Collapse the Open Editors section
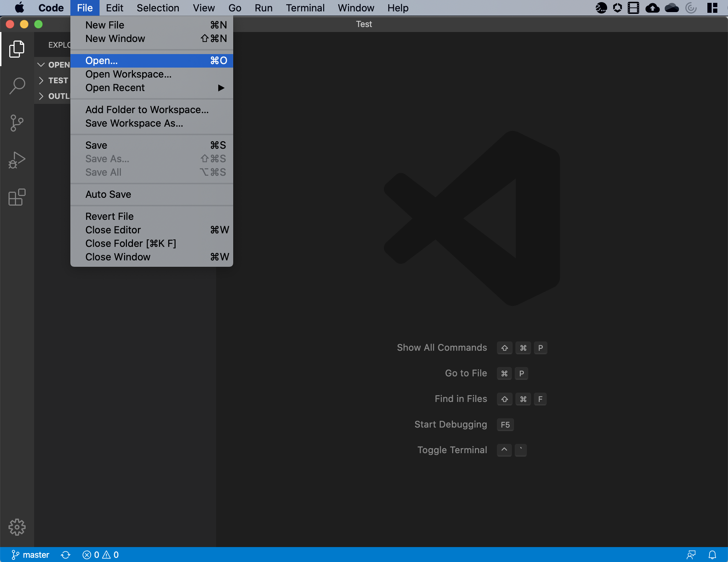 41,65
